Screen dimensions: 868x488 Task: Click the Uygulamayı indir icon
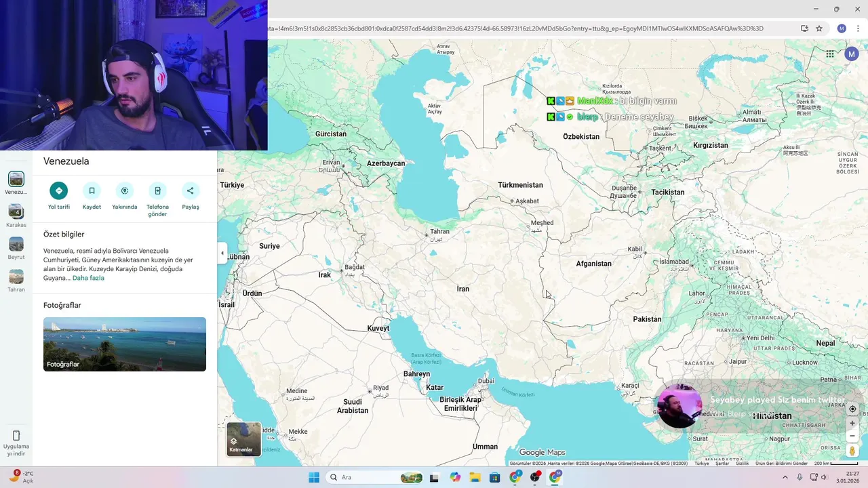[x=16, y=435]
